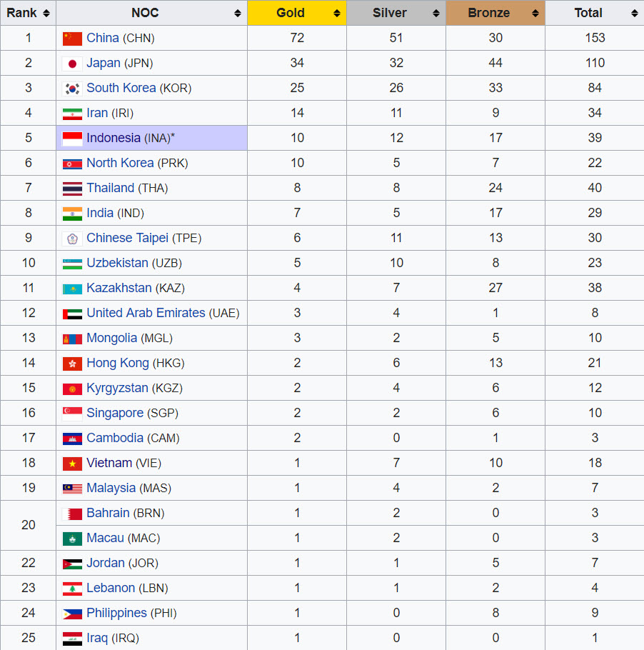Click the Indonesia flag icon
Image resolution: width=644 pixels, height=650 pixels.
coord(72,139)
